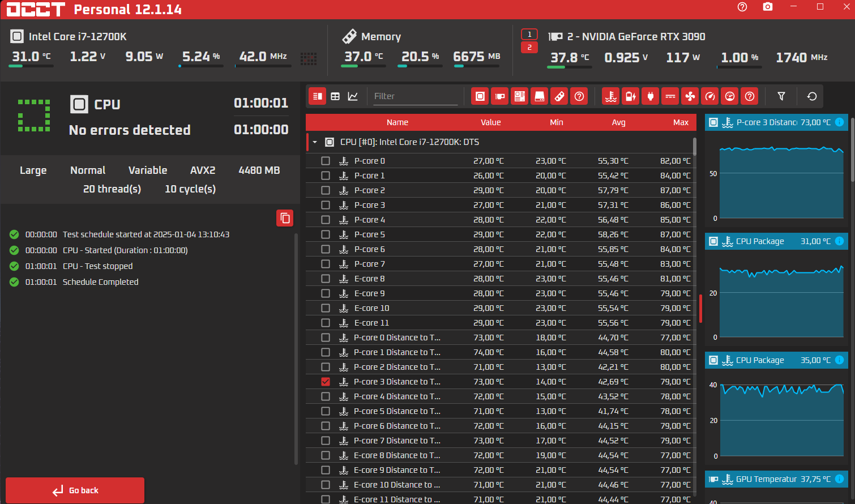Check the P-core 0 row checkbox
Image resolution: width=855 pixels, height=504 pixels.
coord(326,161)
